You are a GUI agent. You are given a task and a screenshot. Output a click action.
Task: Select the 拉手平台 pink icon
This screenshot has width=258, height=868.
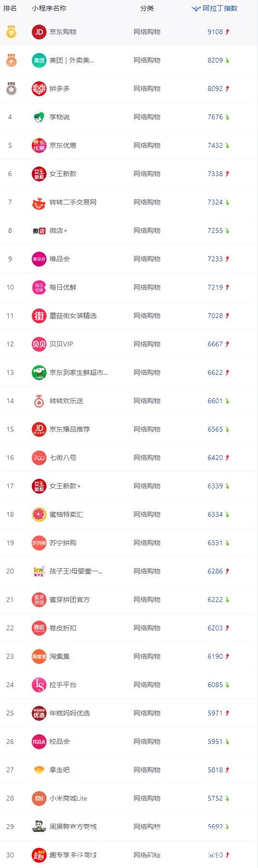coord(39,685)
